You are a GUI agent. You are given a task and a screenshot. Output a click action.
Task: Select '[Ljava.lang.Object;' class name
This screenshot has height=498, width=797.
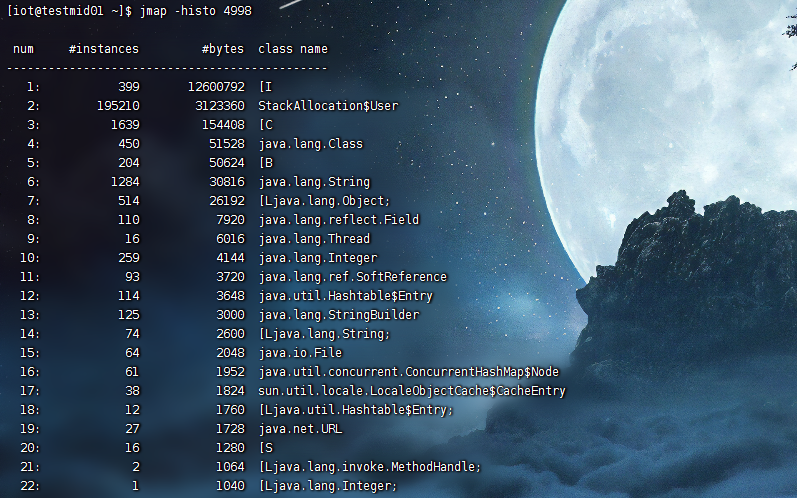tap(324, 201)
